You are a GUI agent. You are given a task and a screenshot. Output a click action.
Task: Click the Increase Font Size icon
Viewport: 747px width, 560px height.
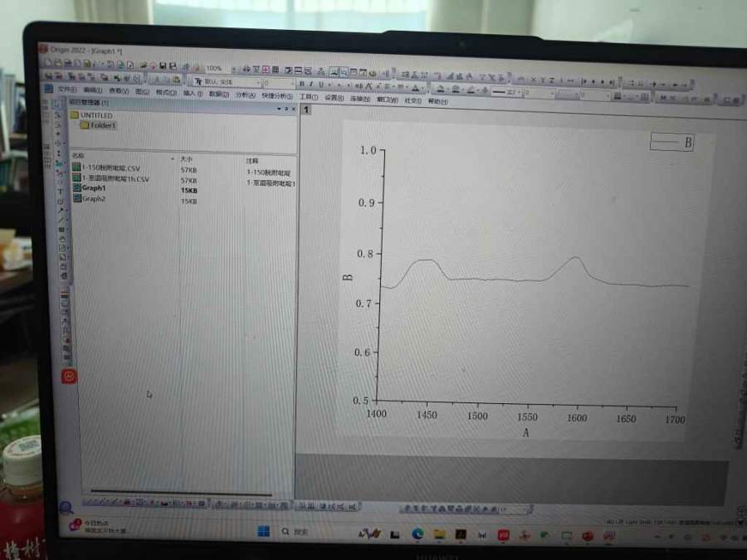click(369, 86)
